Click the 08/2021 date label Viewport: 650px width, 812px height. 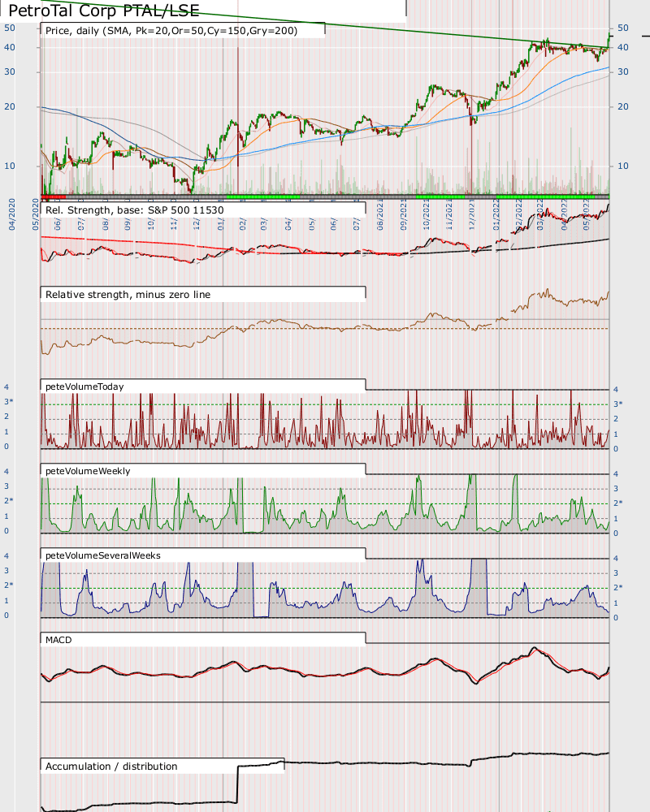pyautogui.click(x=380, y=214)
